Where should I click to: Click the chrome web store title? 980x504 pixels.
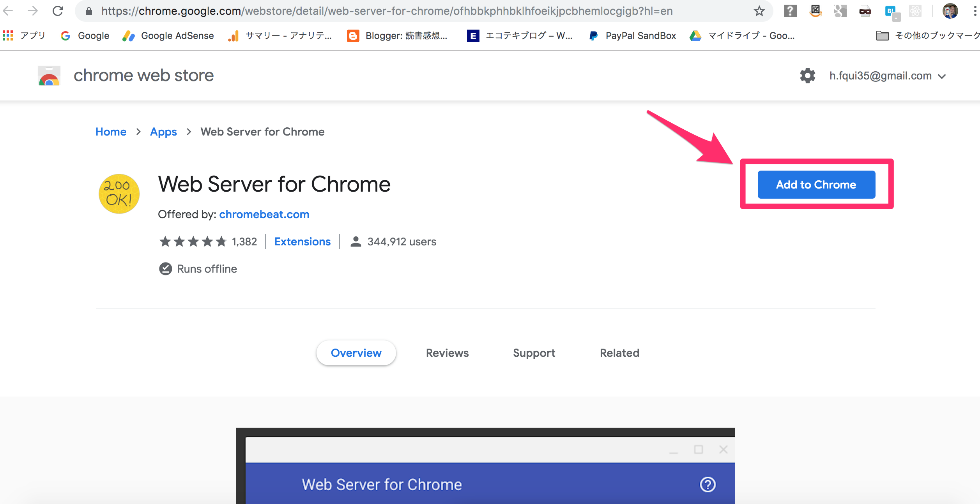pyautogui.click(x=144, y=76)
